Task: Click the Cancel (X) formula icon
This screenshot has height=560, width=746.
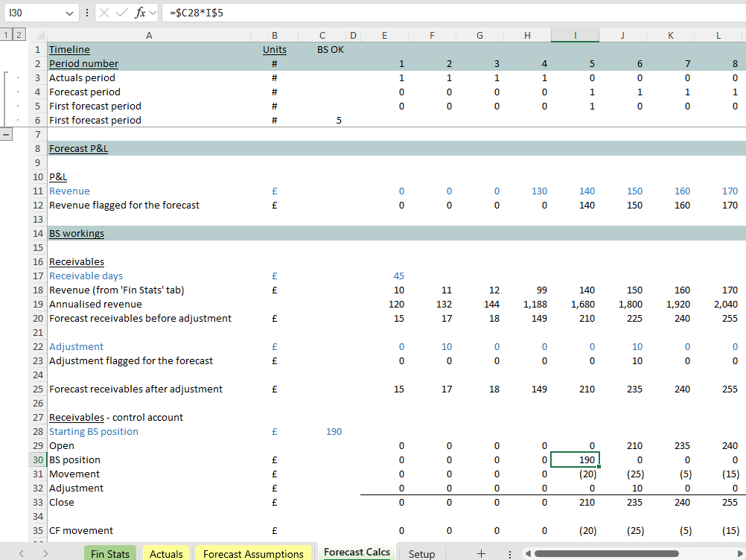Action: [105, 13]
